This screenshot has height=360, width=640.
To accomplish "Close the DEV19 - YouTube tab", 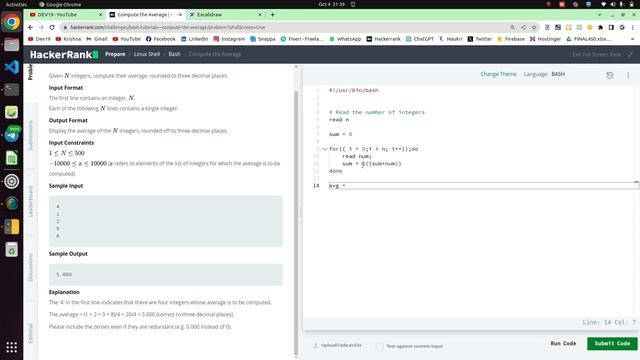I will pyautogui.click(x=101, y=15).
